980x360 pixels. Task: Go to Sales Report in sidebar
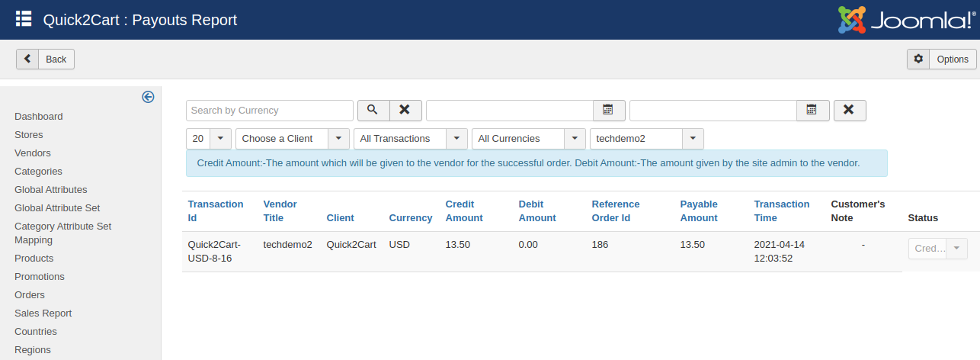(43, 313)
